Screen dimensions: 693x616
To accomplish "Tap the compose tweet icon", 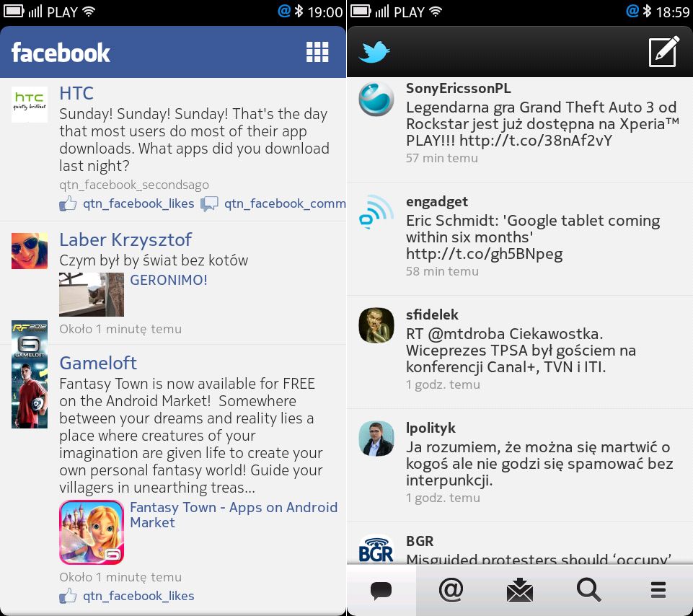I will [x=663, y=52].
